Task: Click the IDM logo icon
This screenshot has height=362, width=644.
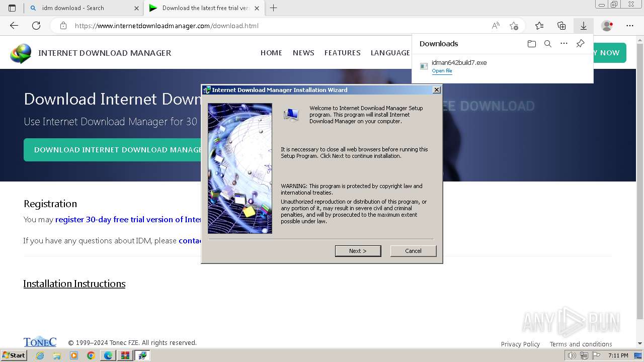Action: pos(21,53)
